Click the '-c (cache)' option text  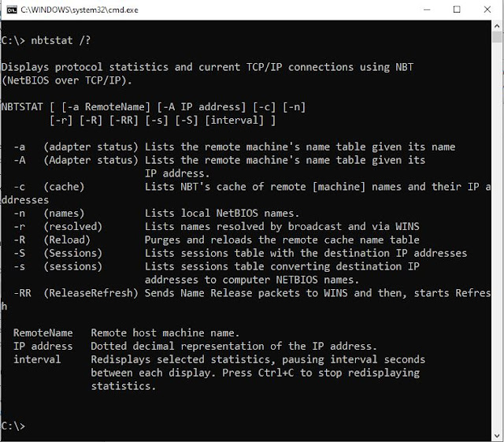(x=49, y=187)
